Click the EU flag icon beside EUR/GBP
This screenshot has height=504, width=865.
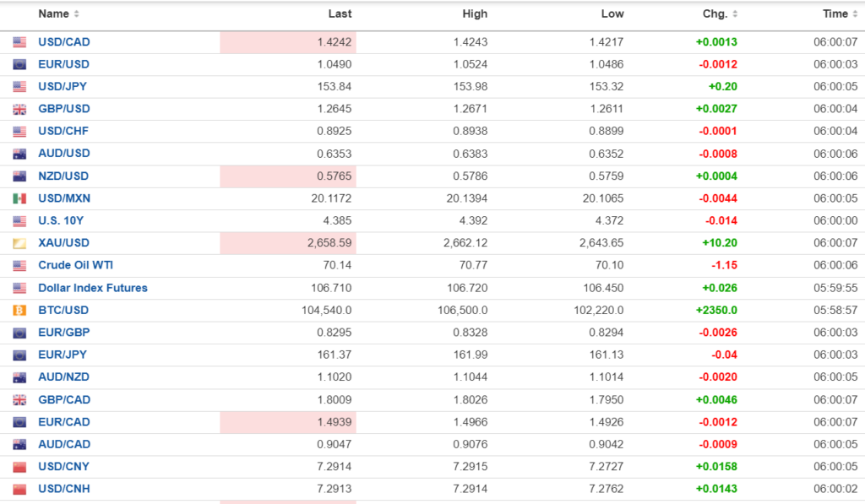(x=19, y=333)
